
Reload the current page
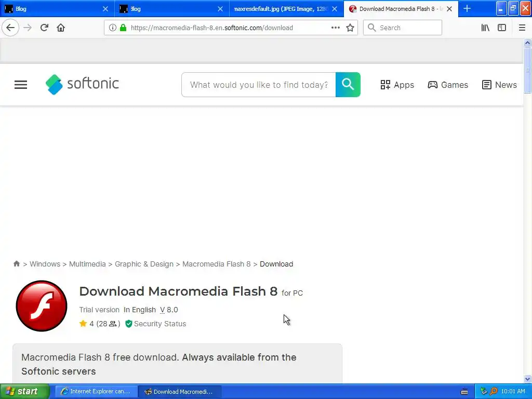44,28
